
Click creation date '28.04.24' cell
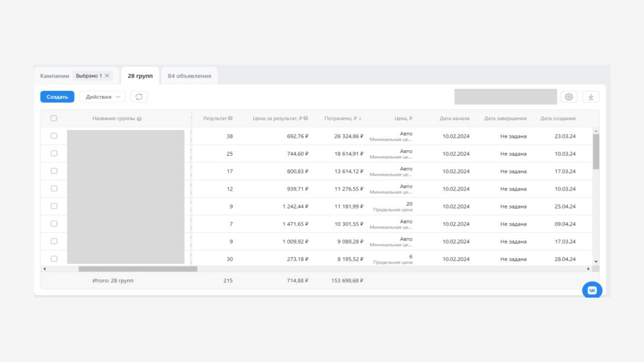coord(565,259)
